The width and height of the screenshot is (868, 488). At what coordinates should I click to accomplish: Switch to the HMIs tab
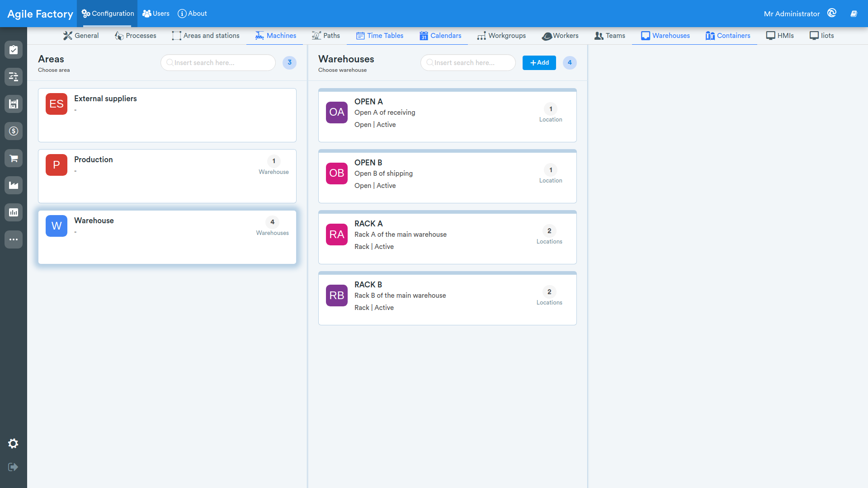780,36
